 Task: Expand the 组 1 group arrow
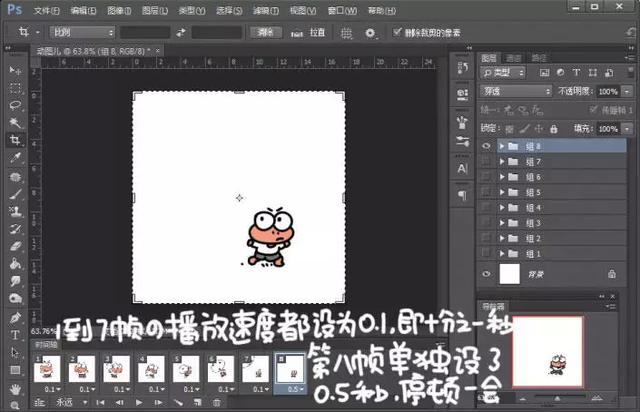coord(502,254)
